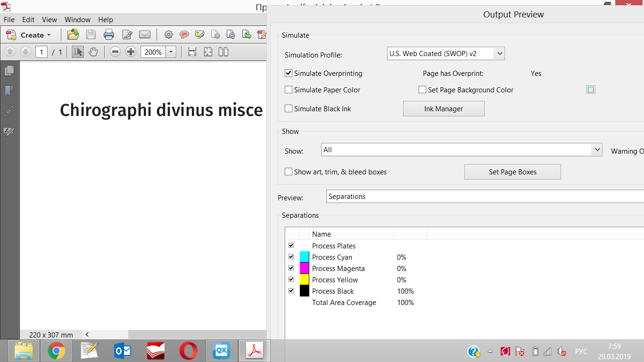Zoom in with the plus button
The image size is (644, 362).
click(131, 52)
